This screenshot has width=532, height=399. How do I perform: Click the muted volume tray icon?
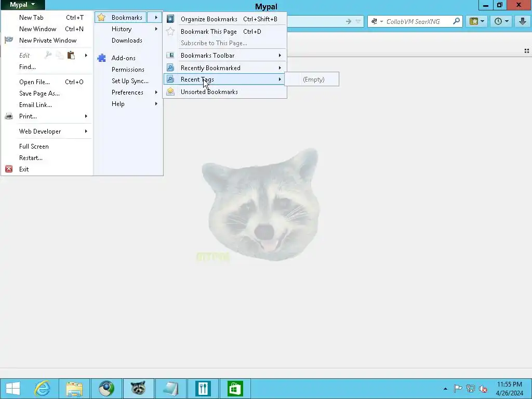tap(483, 389)
